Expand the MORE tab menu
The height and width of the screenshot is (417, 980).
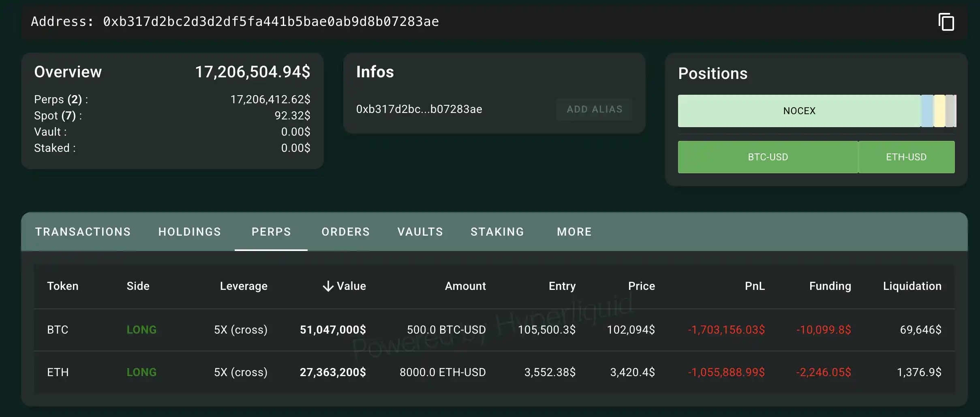point(574,232)
